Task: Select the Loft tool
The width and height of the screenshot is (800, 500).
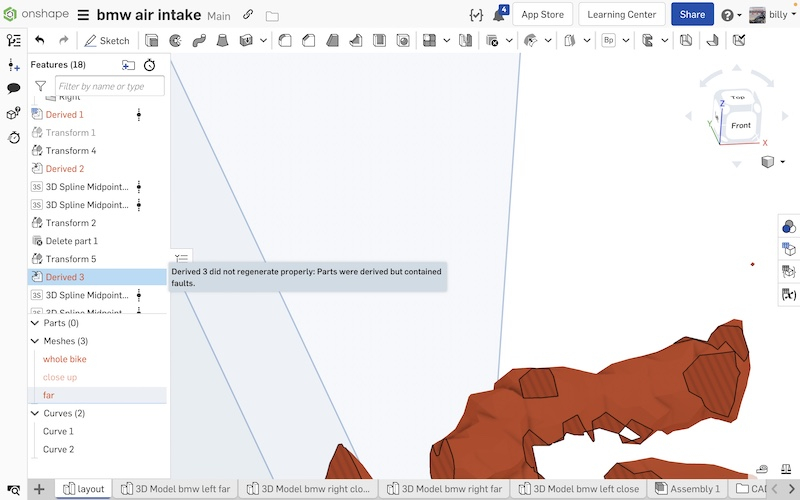Action: (222, 40)
